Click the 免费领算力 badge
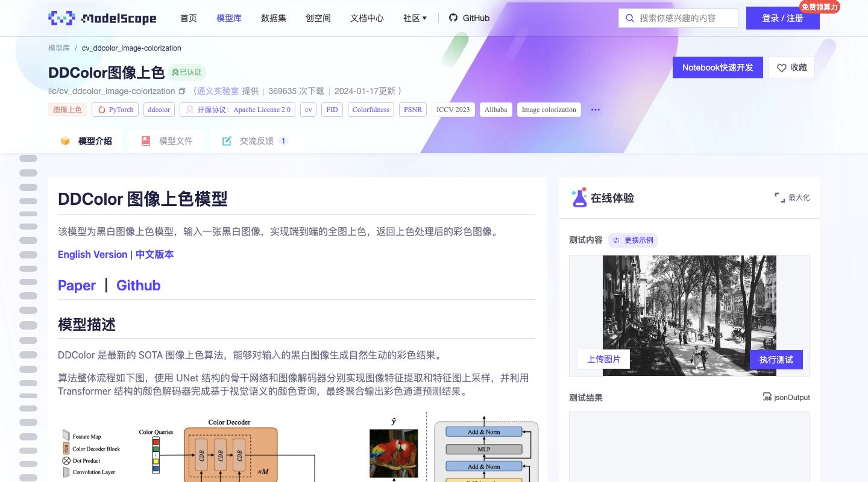This screenshot has height=482, width=868. click(820, 7)
